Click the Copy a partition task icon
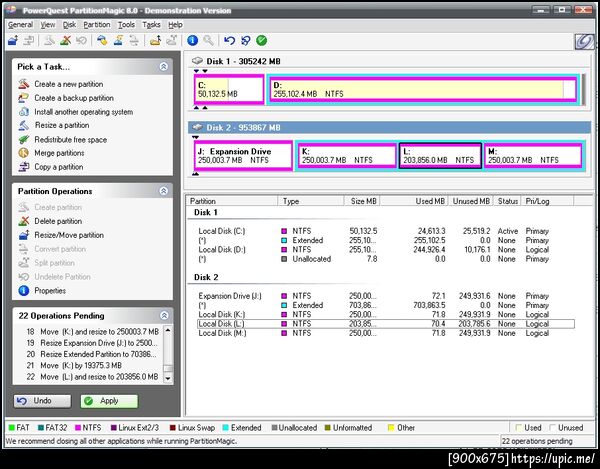The width and height of the screenshot is (600, 469). point(24,167)
